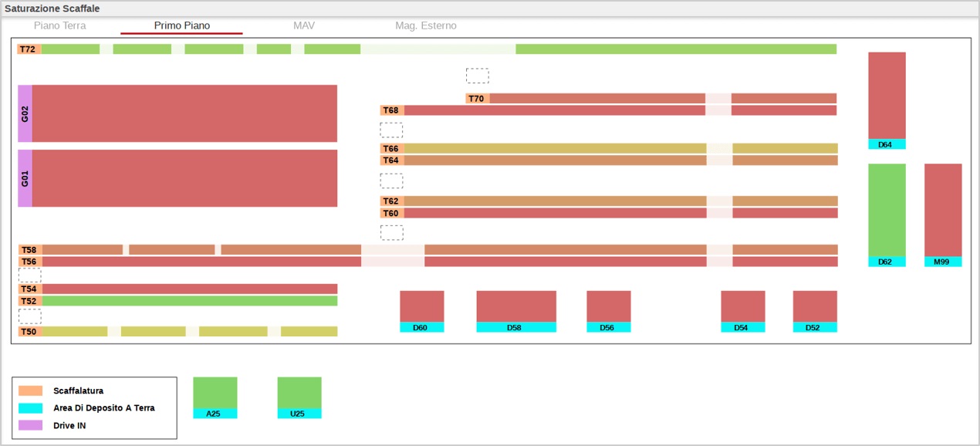Select the T52 green shelf row
Viewport: 980px width, 446px height.
(x=189, y=301)
